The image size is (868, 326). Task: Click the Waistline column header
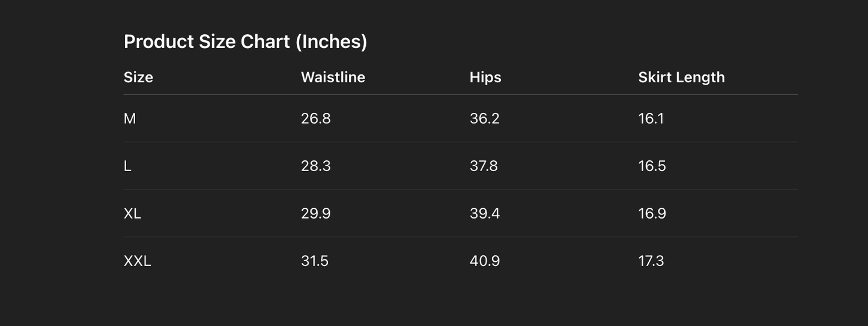pyautogui.click(x=333, y=77)
